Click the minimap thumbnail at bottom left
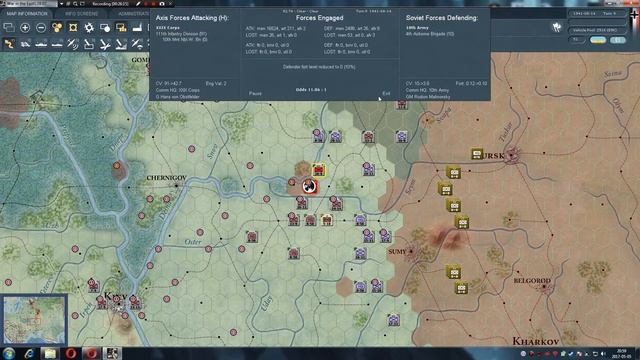640x360 pixels. pos(34,320)
